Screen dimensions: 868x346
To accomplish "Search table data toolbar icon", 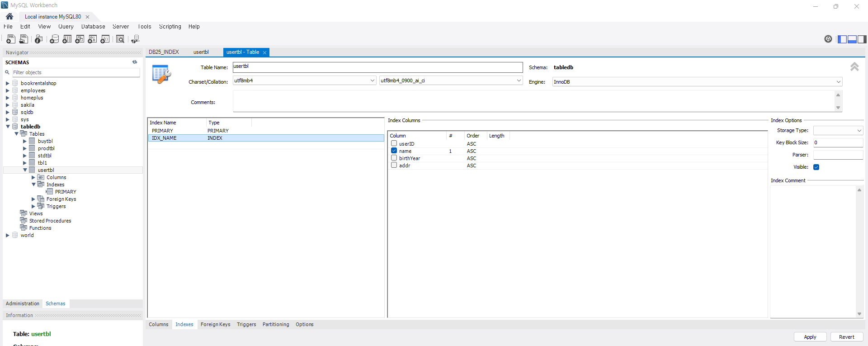I will click(120, 39).
